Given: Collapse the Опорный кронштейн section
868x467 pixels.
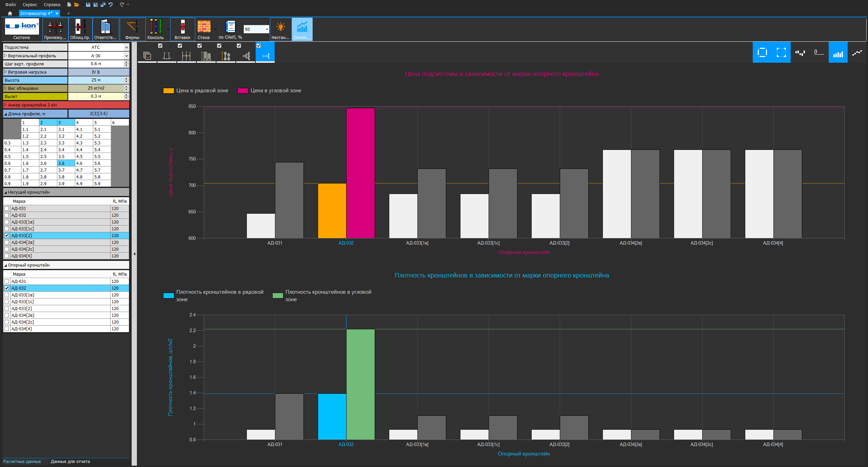Looking at the screenshot, I should [x=5, y=265].
